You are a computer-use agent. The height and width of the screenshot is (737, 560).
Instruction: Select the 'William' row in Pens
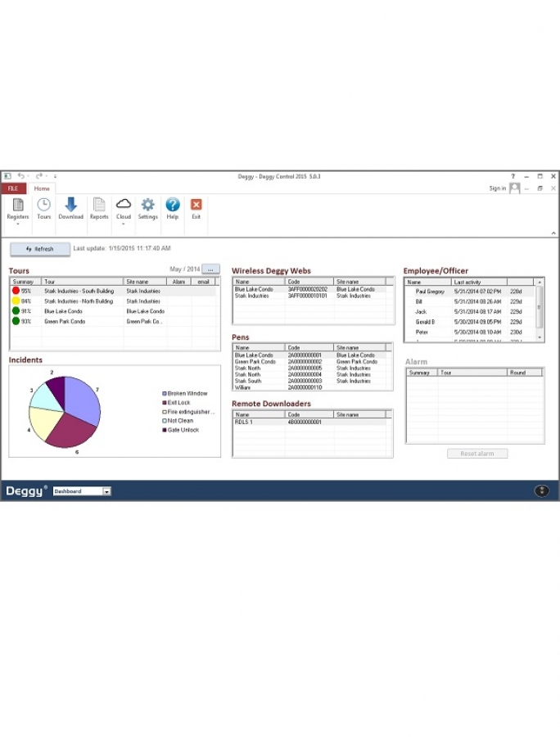[x=310, y=387]
